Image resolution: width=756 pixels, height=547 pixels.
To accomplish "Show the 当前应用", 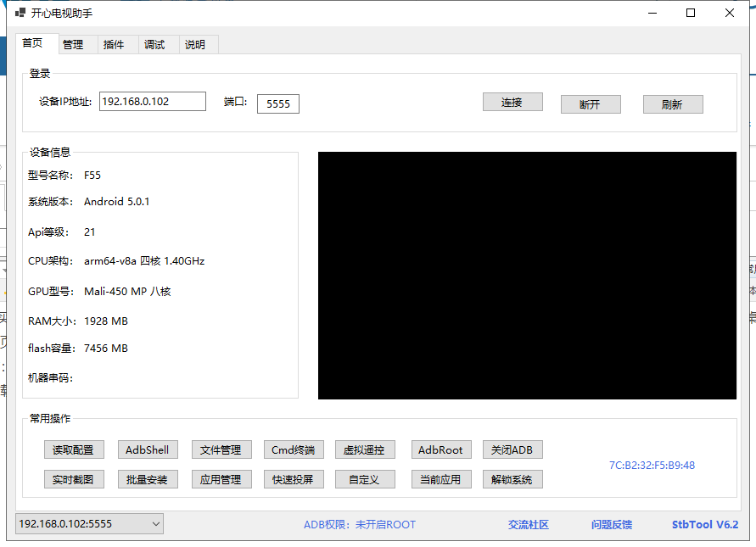I will pos(442,479).
